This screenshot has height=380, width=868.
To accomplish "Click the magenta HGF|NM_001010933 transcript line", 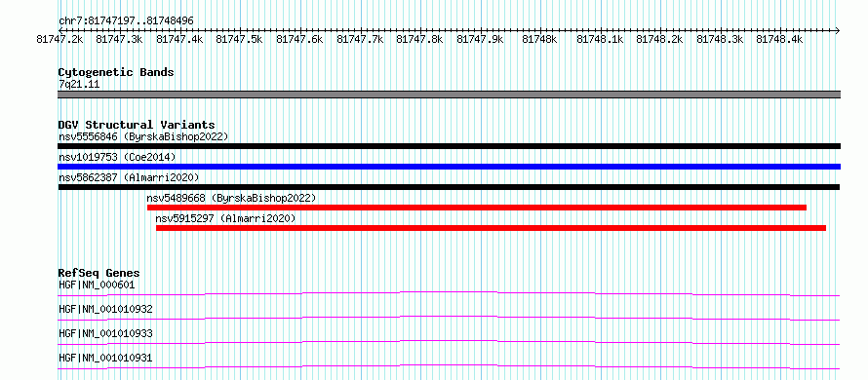I will point(449,342).
